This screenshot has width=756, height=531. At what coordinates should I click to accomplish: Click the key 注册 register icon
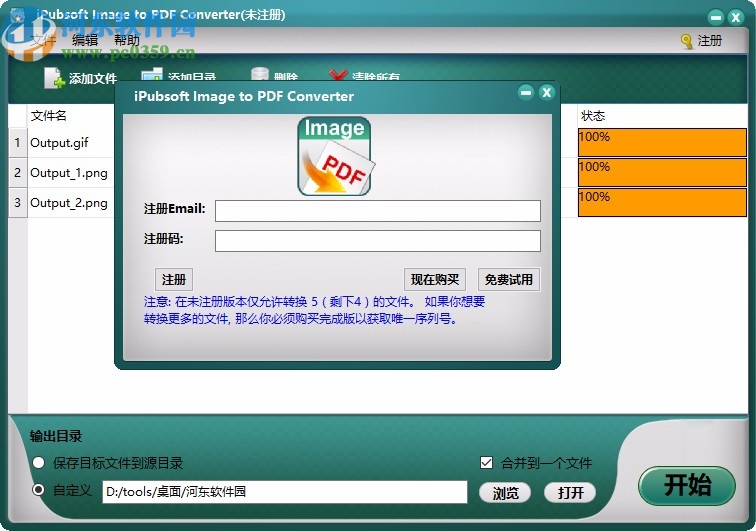[687, 41]
